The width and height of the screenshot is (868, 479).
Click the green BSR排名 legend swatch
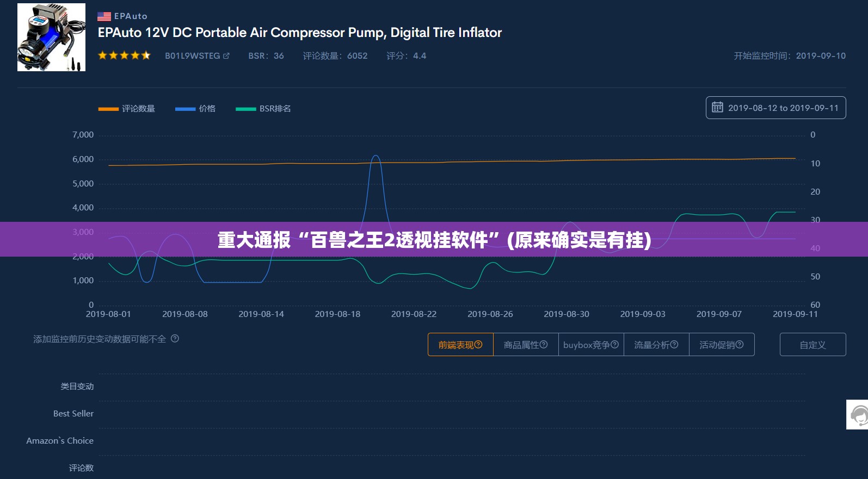pyautogui.click(x=245, y=109)
